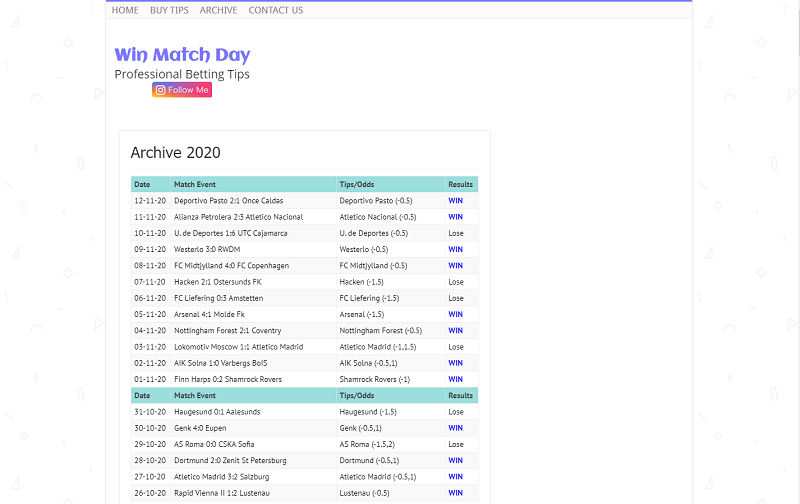Select Westerlo 3:0 RWDM match cell
800x504 pixels.
coord(207,249)
